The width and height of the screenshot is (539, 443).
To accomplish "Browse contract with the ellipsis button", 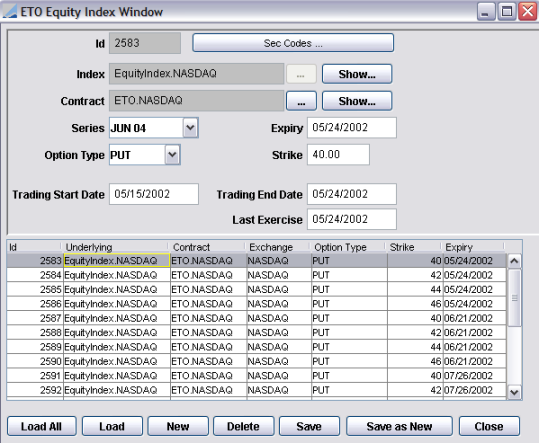I will (301, 101).
